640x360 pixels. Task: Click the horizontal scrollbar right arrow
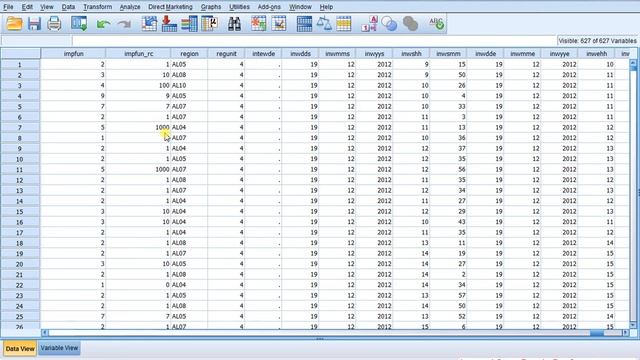click(625, 333)
